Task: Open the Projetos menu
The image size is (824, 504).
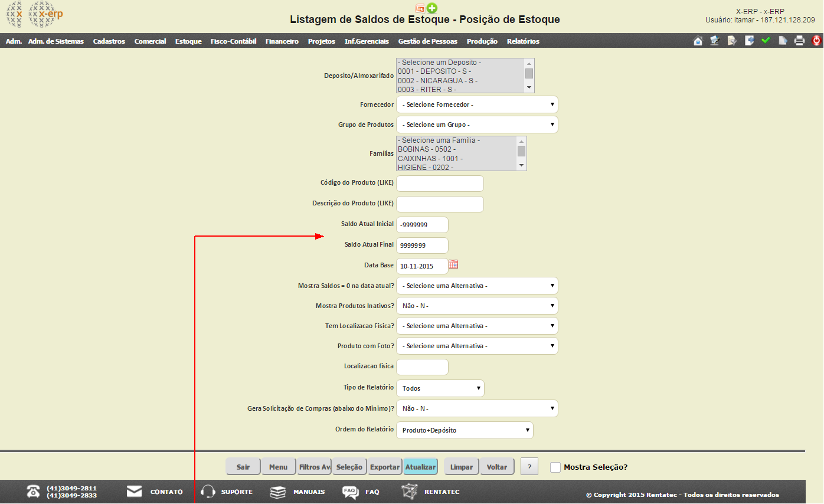Action: [321, 41]
